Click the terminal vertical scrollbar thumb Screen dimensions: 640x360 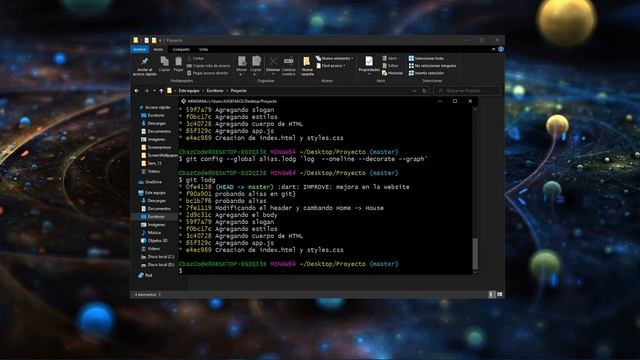coord(475,253)
